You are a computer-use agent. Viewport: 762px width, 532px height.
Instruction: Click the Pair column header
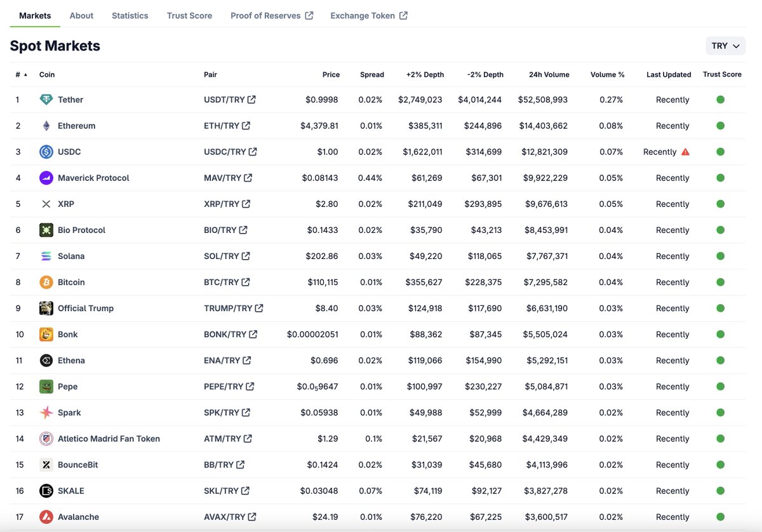pos(210,74)
